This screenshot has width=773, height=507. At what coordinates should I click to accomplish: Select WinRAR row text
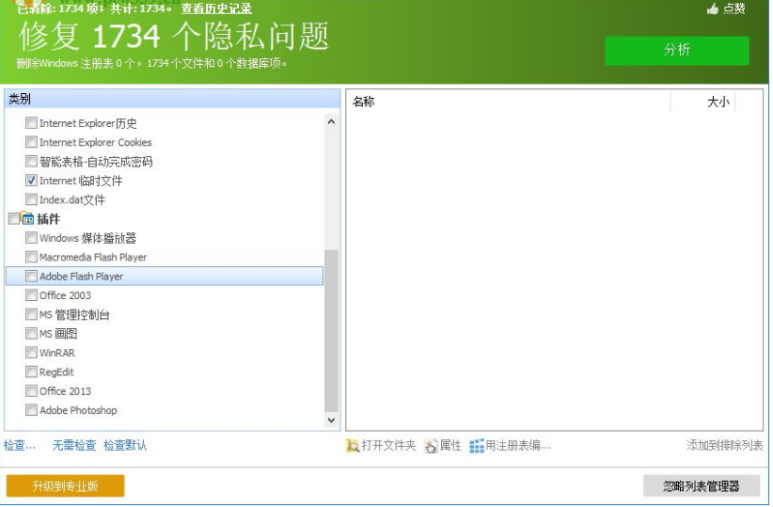click(57, 353)
